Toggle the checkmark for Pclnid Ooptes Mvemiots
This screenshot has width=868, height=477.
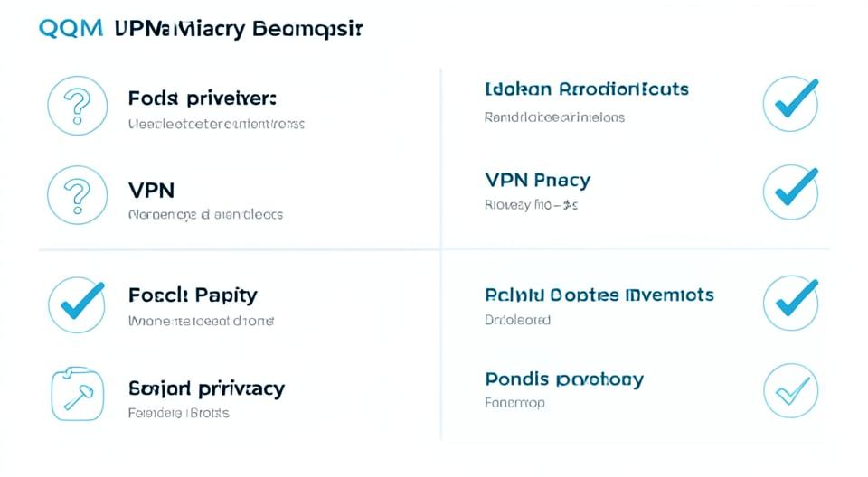(791, 304)
